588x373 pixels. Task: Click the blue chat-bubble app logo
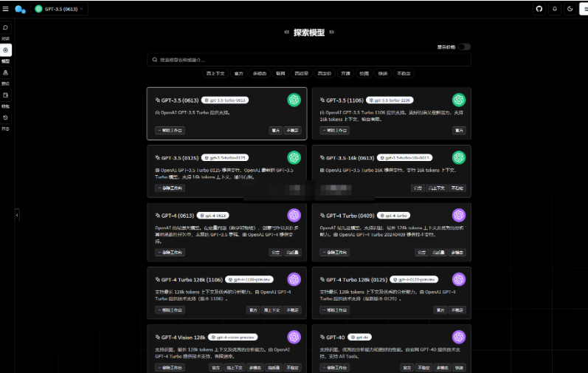[x=20, y=9]
